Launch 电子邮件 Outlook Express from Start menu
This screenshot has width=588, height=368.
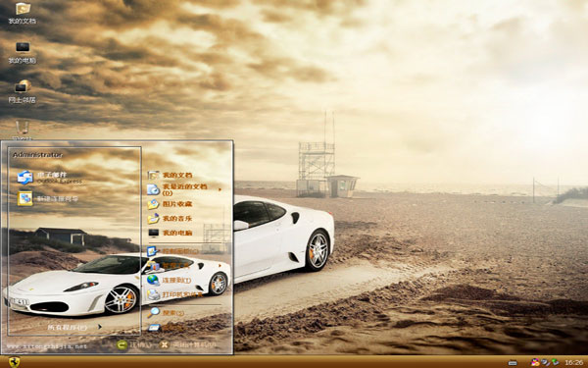tap(50, 178)
